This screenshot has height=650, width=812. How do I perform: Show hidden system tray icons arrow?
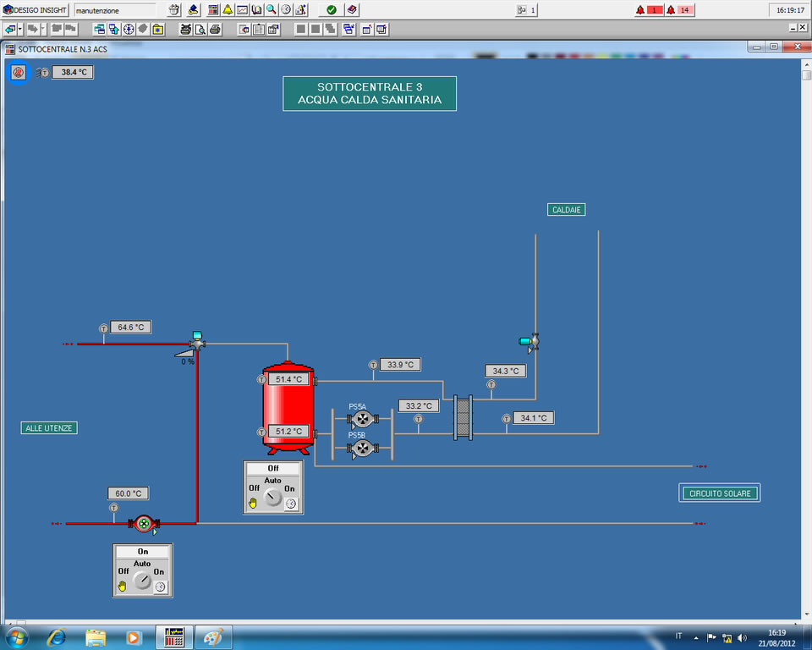coord(696,637)
